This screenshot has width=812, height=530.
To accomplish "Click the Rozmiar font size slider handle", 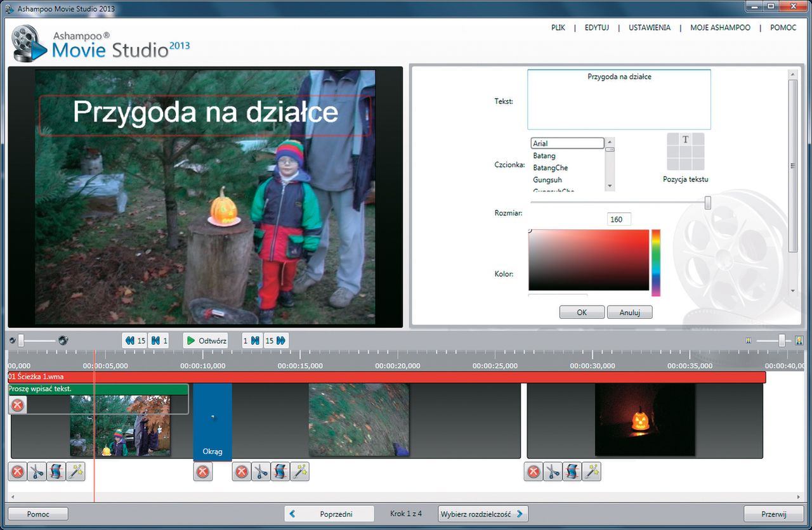I will pos(708,203).
